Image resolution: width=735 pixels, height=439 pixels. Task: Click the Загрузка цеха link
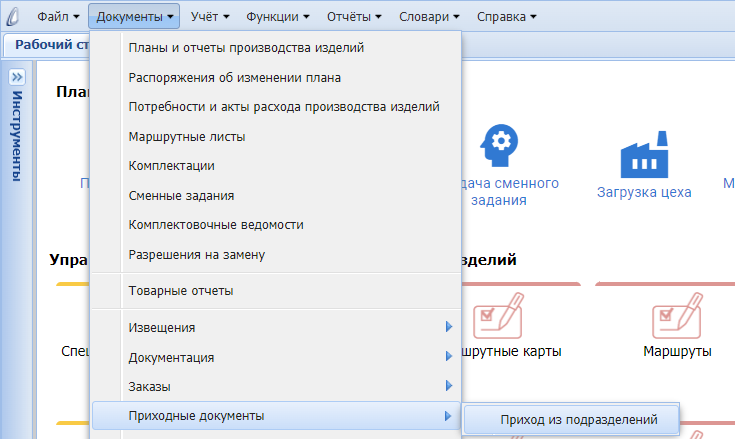coord(644,192)
